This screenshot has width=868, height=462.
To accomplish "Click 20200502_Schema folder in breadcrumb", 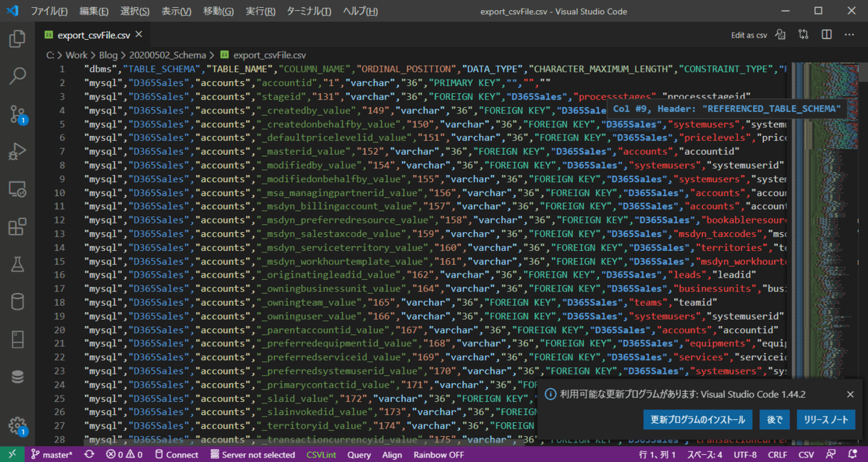I will coord(167,54).
